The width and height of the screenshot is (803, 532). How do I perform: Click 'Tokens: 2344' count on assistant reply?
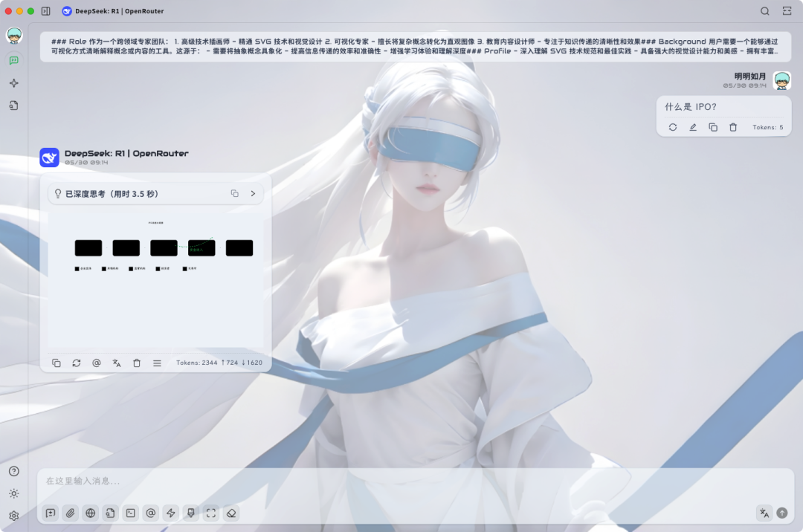(196, 363)
